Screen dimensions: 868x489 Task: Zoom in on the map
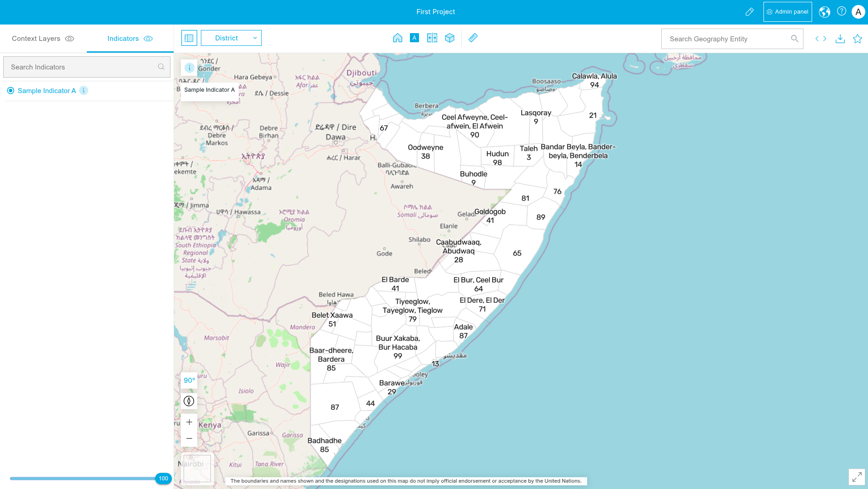click(189, 422)
